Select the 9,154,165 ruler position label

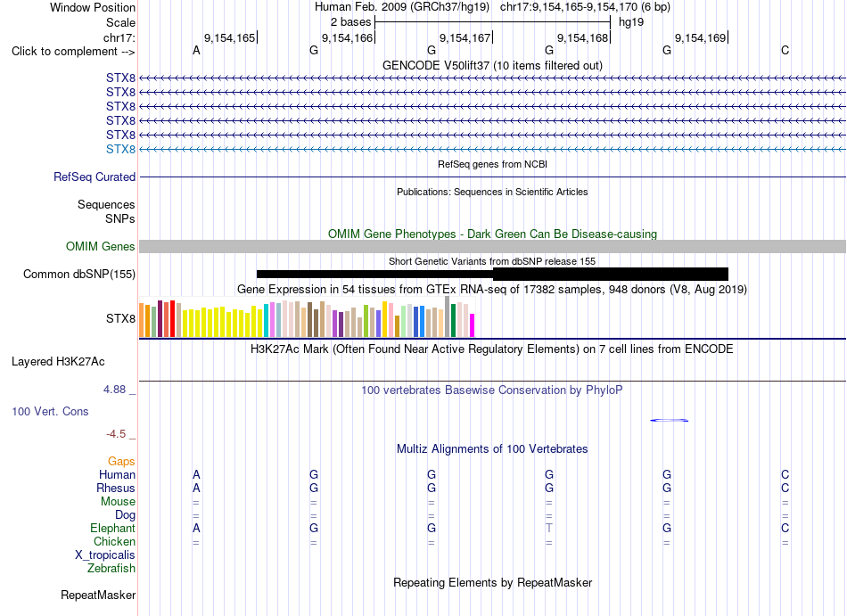pyautogui.click(x=229, y=37)
